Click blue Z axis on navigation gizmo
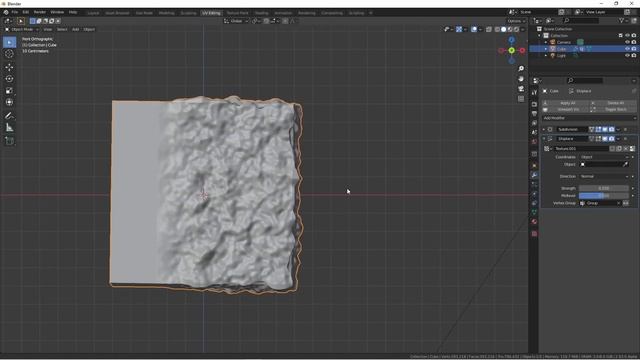Viewport: 640px width, 360px height. [x=511, y=40]
